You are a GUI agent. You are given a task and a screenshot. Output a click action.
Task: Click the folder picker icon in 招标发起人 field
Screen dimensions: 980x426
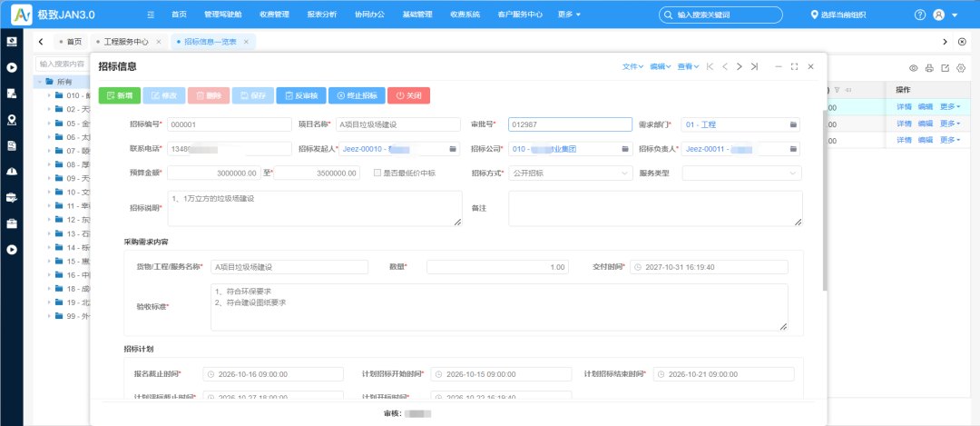tap(453, 149)
